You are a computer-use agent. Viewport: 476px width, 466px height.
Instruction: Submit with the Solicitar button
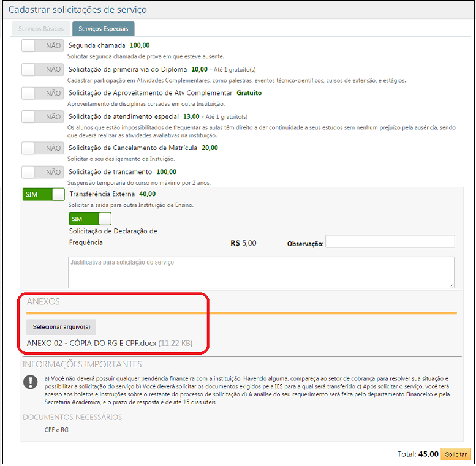455,454
